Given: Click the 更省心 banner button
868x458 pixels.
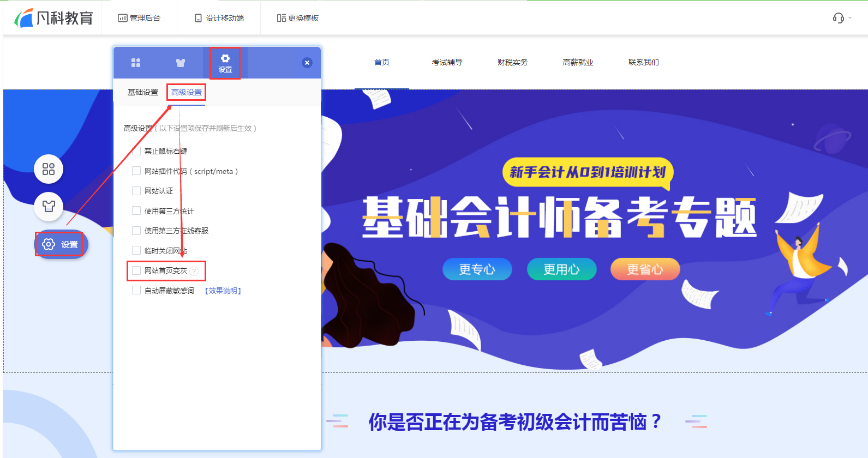Looking at the screenshot, I should 645,269.
